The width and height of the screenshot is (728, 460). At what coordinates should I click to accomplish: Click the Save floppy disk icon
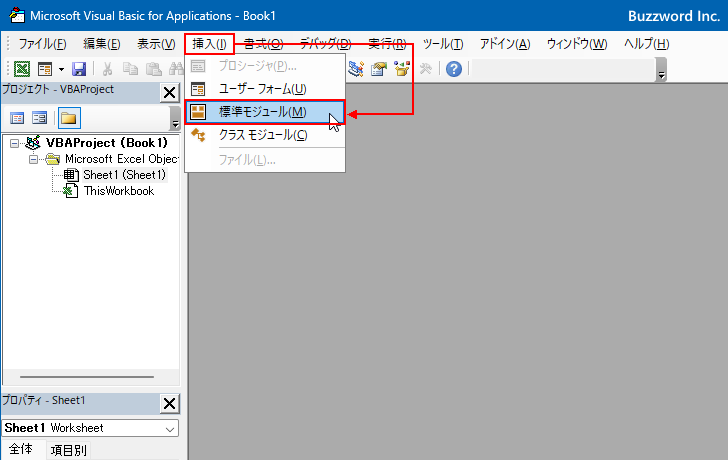point(79,69)
